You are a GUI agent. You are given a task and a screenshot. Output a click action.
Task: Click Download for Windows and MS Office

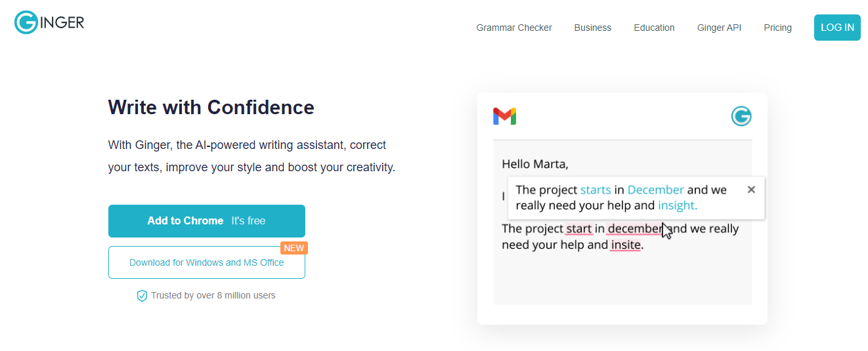[206, 262]
